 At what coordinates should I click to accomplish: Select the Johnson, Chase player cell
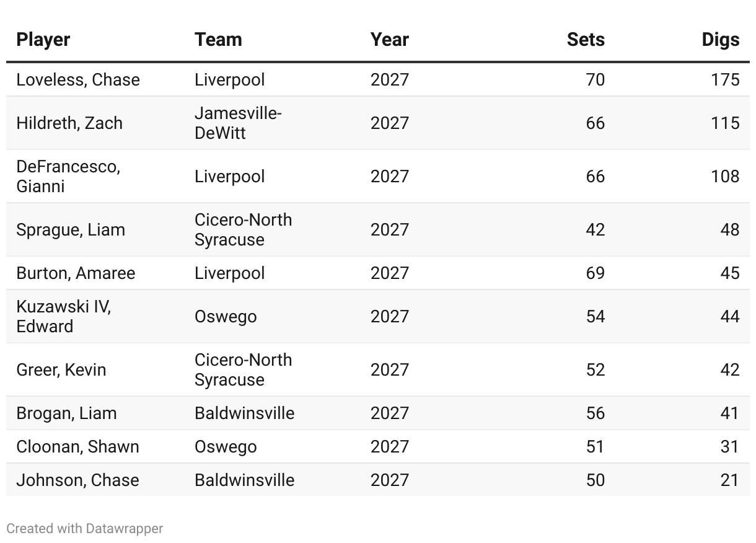pos(77,480)
